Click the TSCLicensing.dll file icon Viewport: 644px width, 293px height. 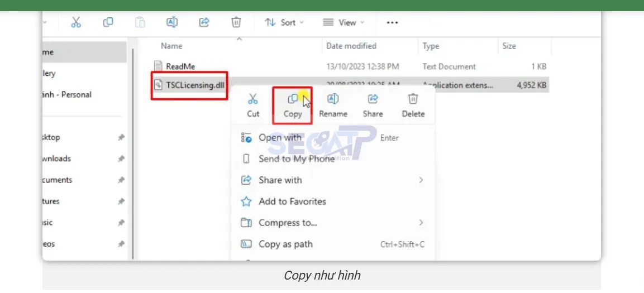coord(158,85)
